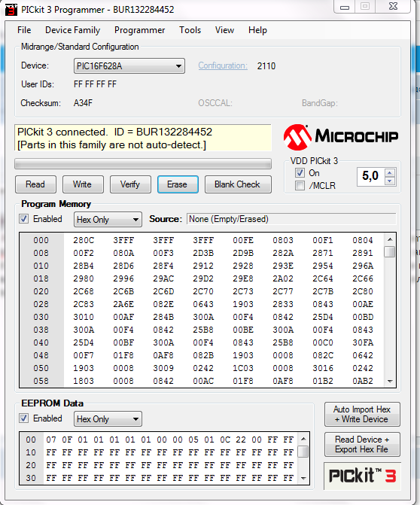Select program memory cell 30FA
Screen dimensions: 420x505
pyautogui.click(x=363, y=342)
